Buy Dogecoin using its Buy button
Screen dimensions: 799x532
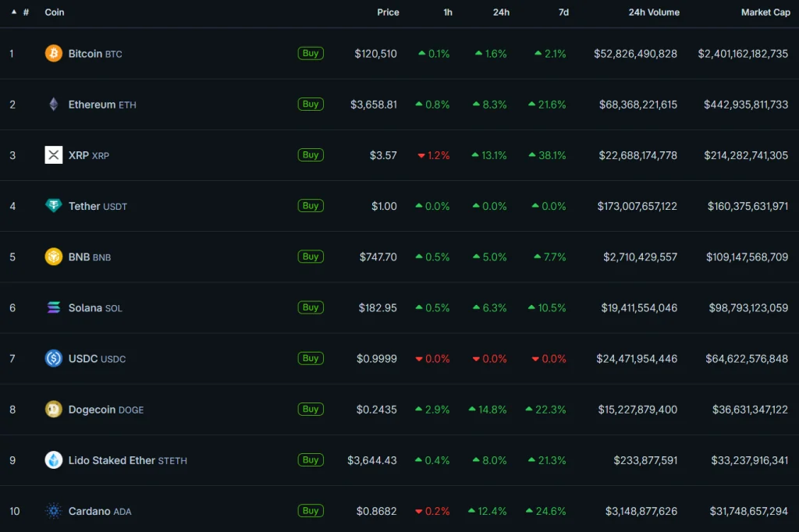(x=311, y=410)
